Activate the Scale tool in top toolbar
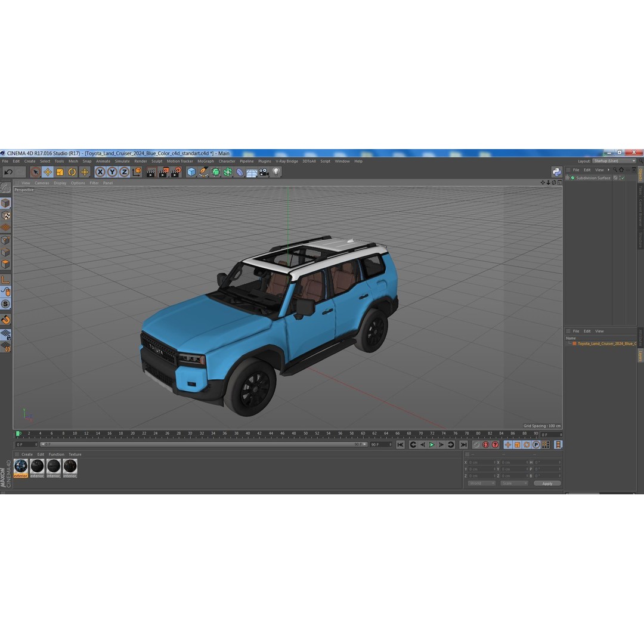 coord(60,172)
